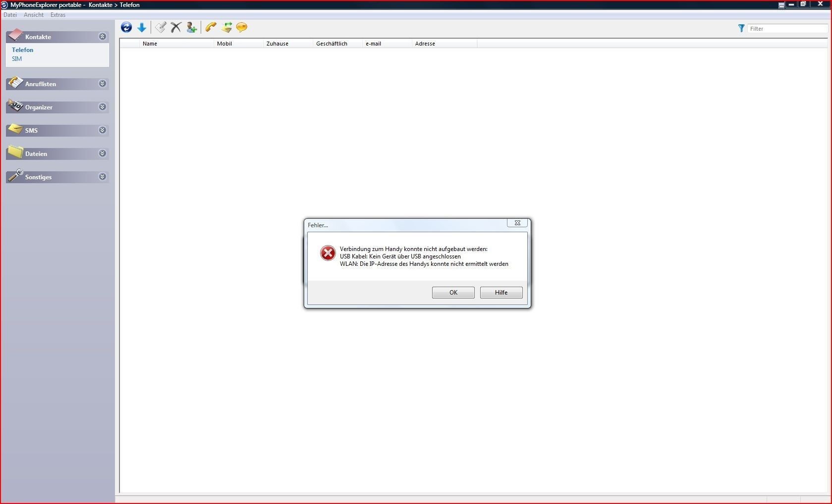Click the send message envelope icon

(x=227, y=27)
